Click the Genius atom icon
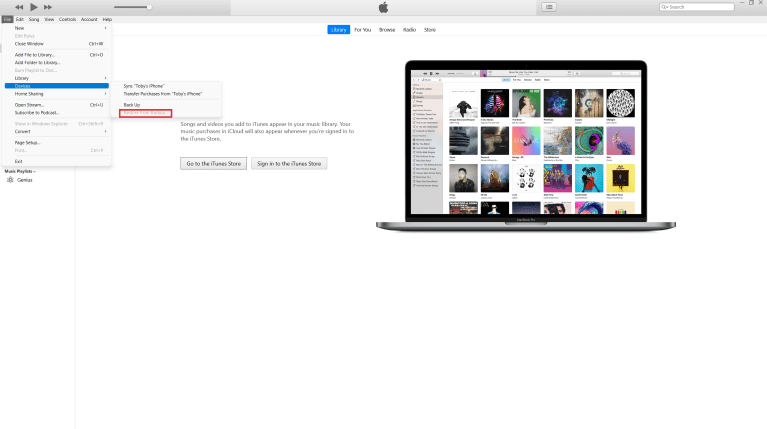Image resolution: width=767 pixels, height=429 pixels. click(10, 180)
